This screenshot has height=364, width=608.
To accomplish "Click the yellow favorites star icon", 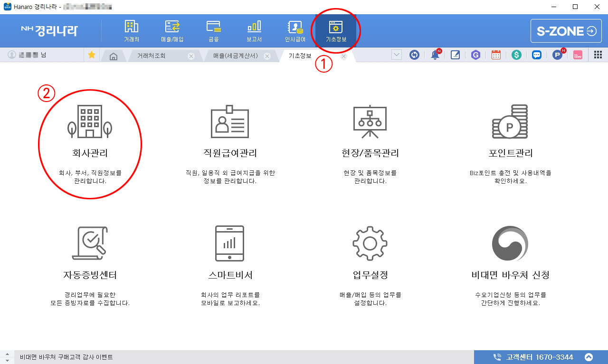I will (x=92, y=55).
